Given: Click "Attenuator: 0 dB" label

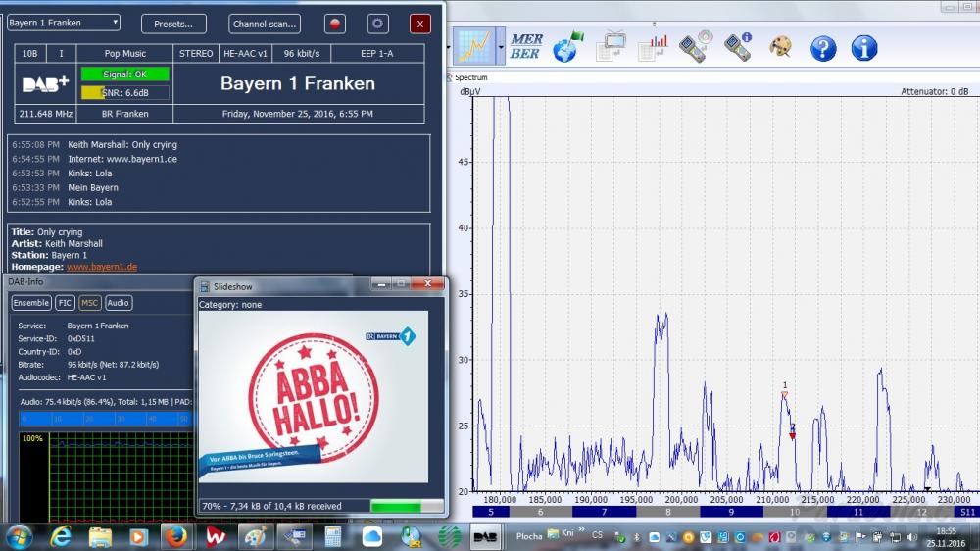Looking at the screenshot, I should click(934, 91).
